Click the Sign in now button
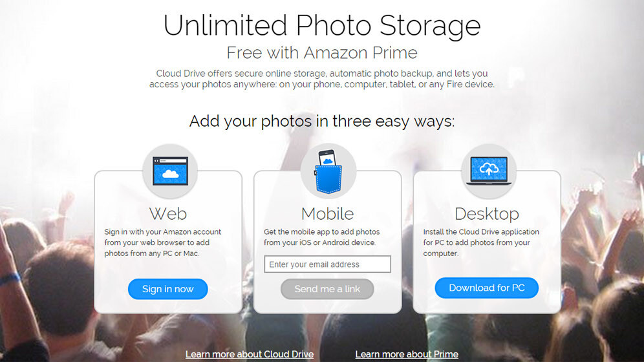The width and height of the screenshot is (644, 362). (167, 289)
